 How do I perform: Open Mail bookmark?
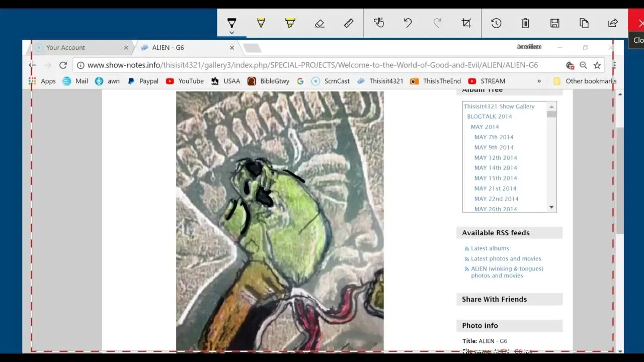[75, 81]
